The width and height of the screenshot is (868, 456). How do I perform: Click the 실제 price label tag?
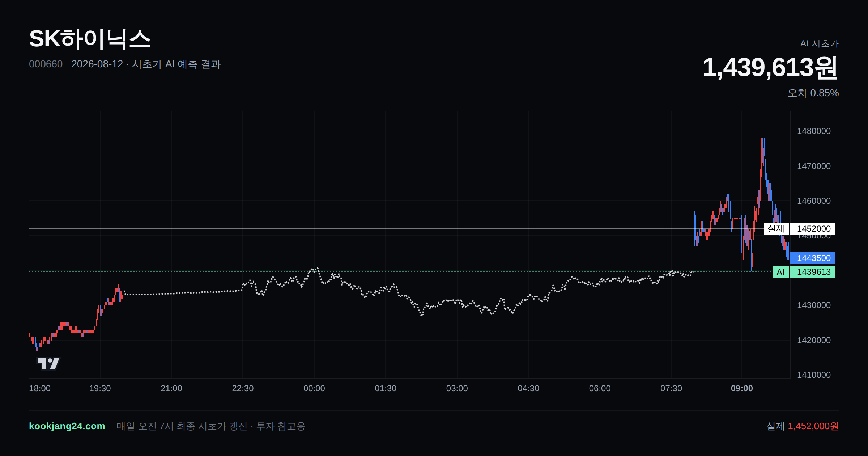pos(776,229)
